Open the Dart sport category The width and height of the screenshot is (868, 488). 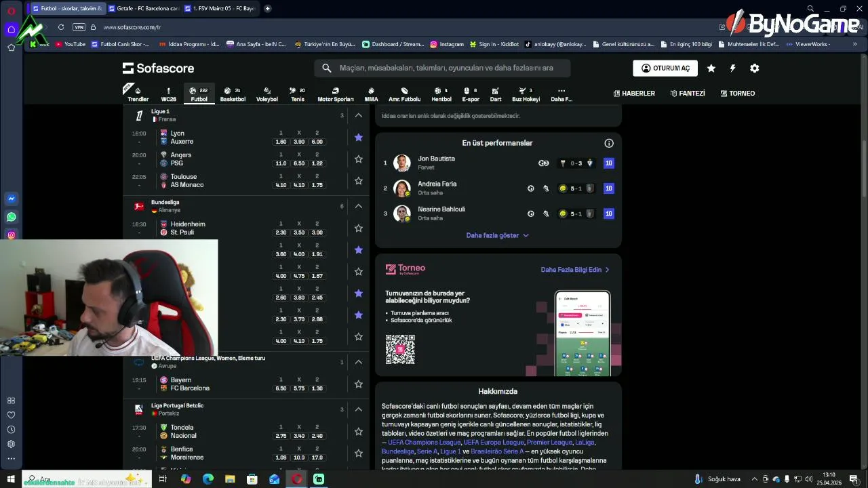pos(496,94)
